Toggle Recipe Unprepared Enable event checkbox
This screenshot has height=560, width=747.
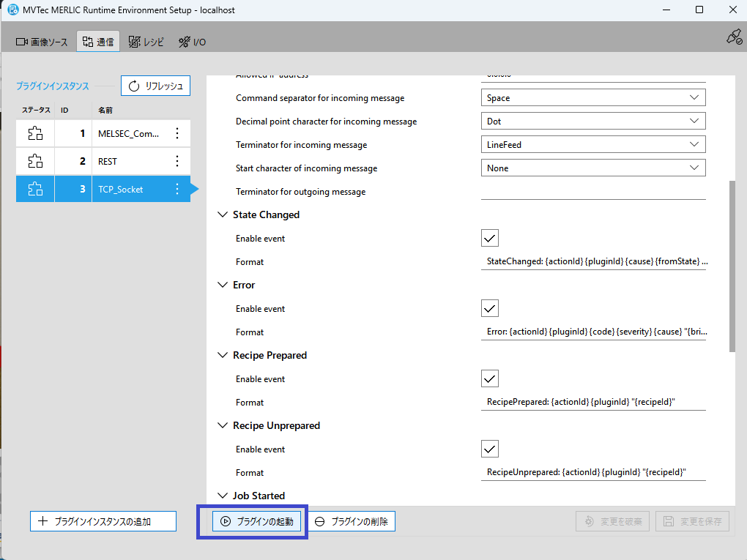(490, 449)
